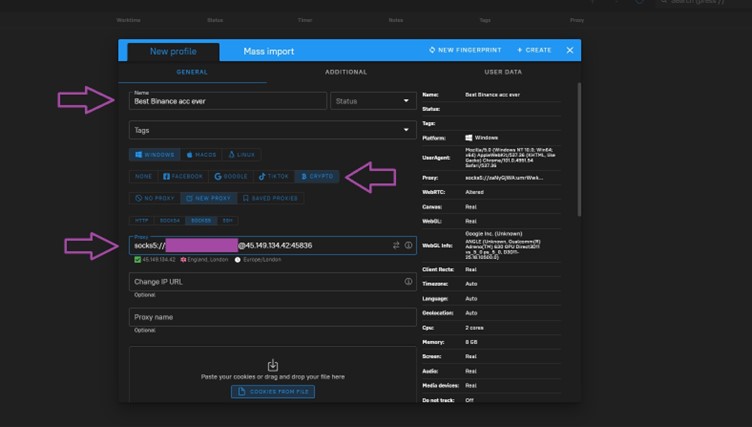Switch proxy mode to Saved Proxies
This screenshot has height=427, width=752.
click(270, 198)
